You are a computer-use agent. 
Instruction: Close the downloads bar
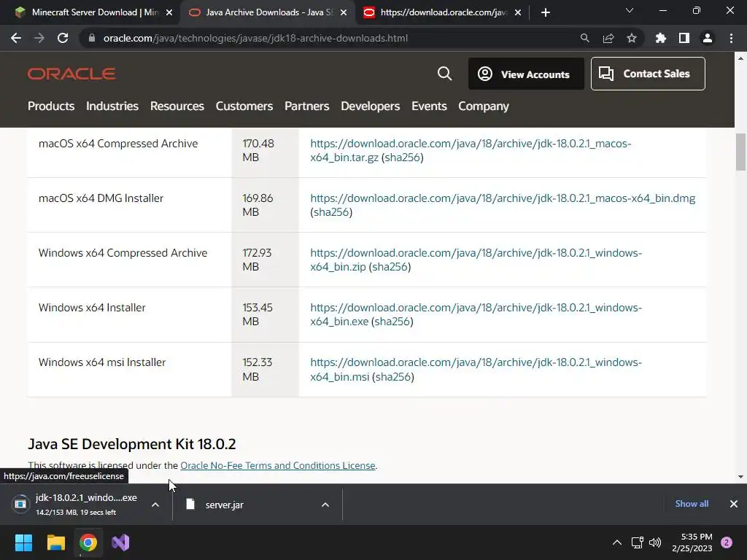734,504
